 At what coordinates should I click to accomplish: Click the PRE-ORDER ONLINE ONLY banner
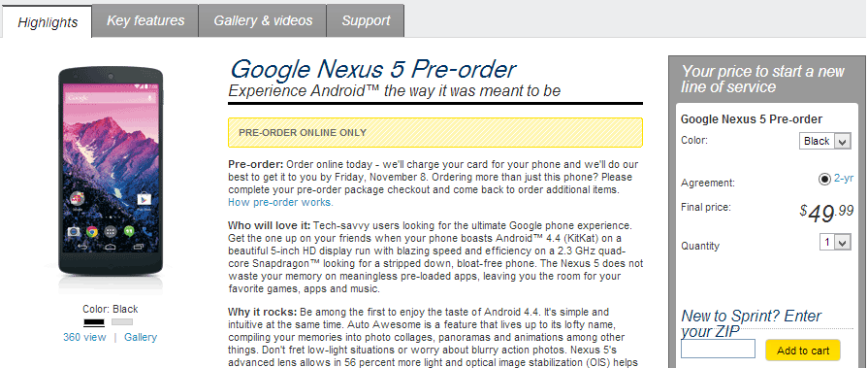435,132
